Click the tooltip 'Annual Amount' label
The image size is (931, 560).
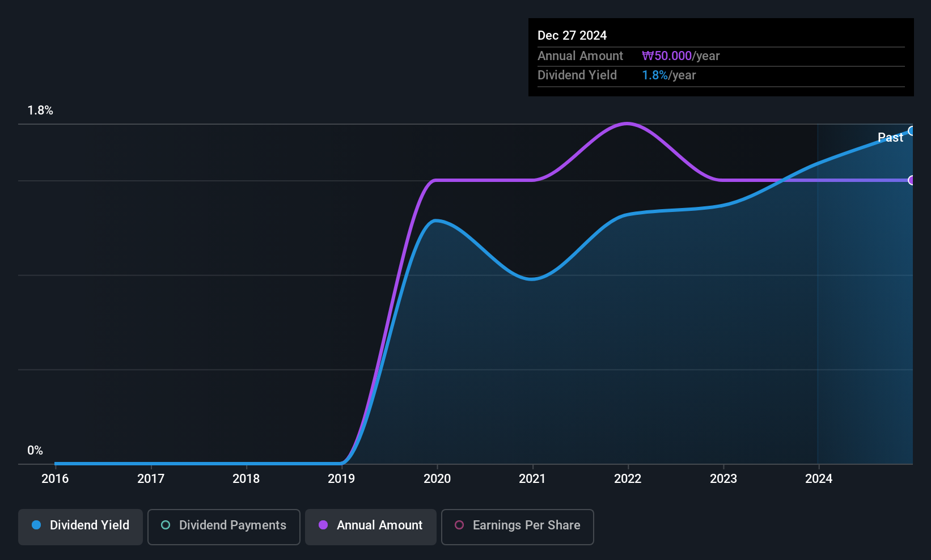[x=580, y=56]
